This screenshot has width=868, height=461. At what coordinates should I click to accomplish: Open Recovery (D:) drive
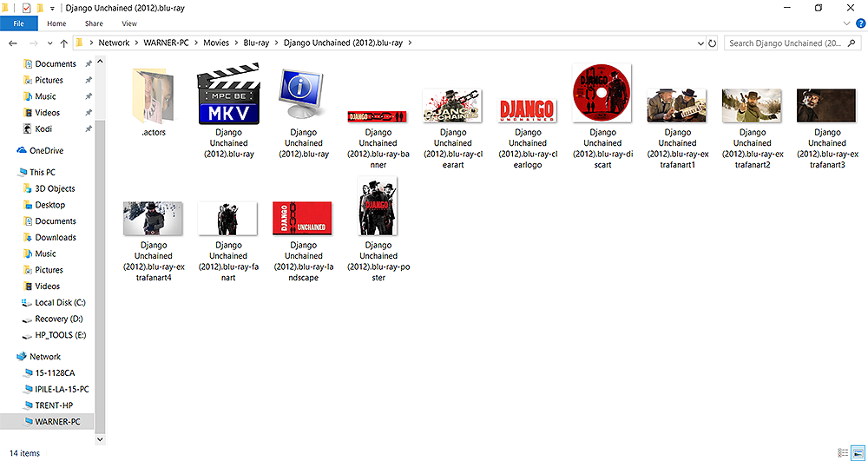61,319
